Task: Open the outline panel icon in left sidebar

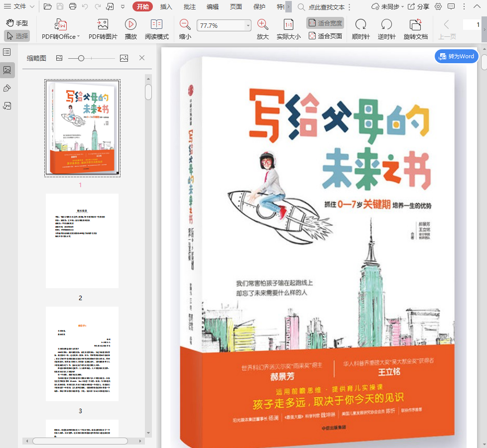Action: (x=7, y=52)
